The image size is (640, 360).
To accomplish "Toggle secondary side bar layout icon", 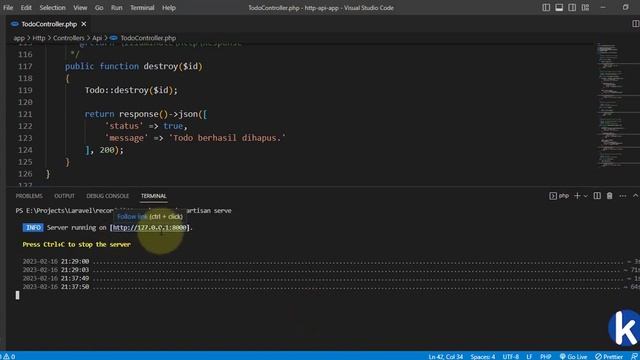I will [x=572, y=8].
